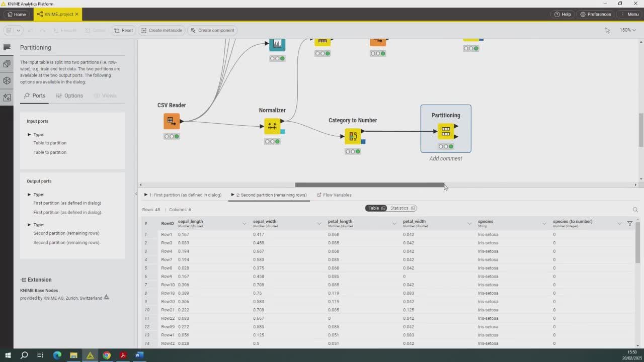644x362 pixels.
Task: Click the Reset button
Action: (123, 30)
